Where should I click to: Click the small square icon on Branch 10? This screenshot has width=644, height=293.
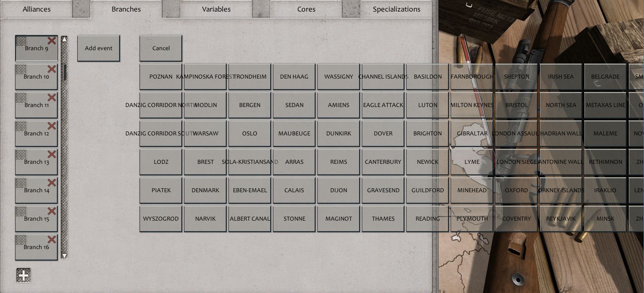pos(21,70)
